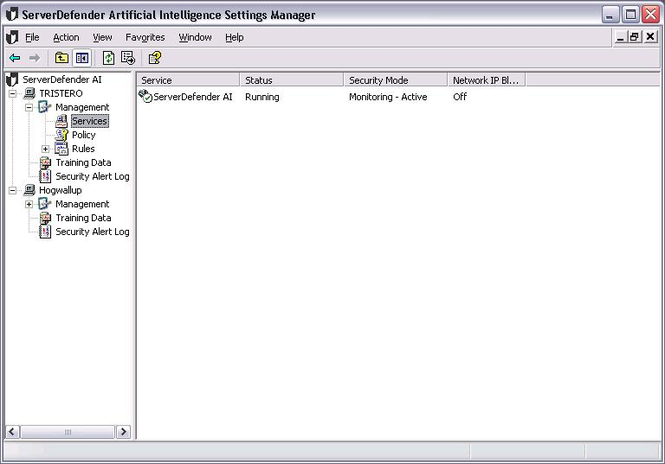Click the TRISTERO computer icon

click(30, 93)
